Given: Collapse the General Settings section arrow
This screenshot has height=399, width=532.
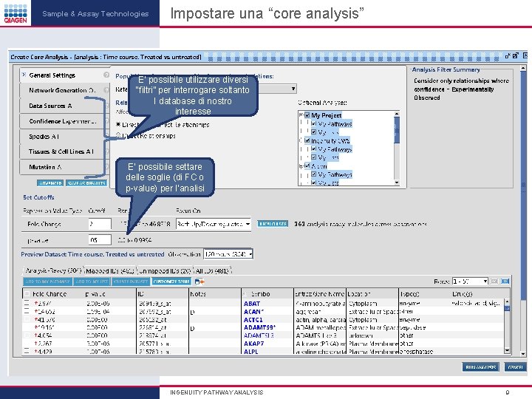Looking at the screenshot, I should (24, 75).
